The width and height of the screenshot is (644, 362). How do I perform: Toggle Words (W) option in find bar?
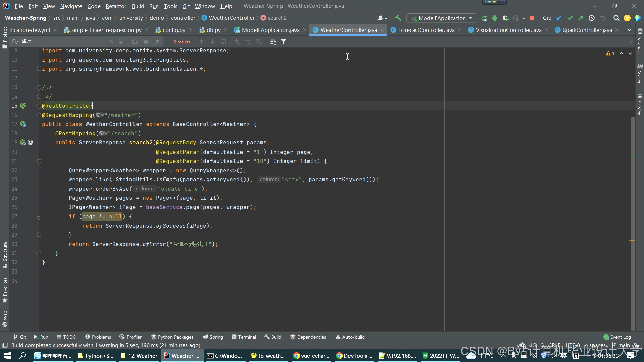pos(146,42)
